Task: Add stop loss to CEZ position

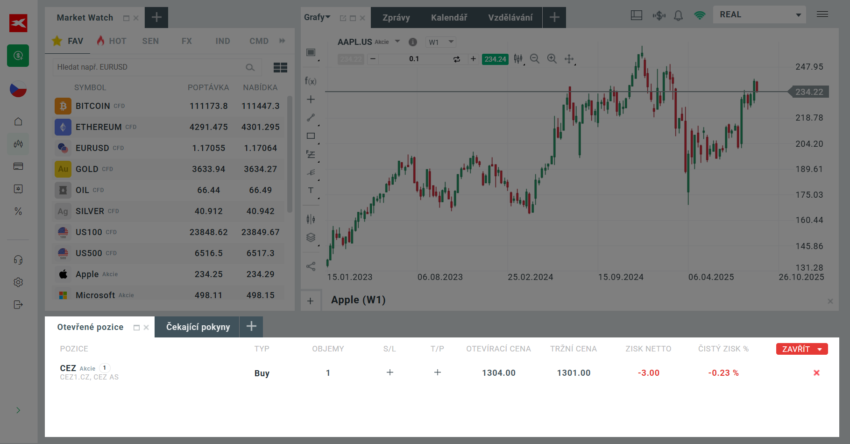Action: point(389,372)
